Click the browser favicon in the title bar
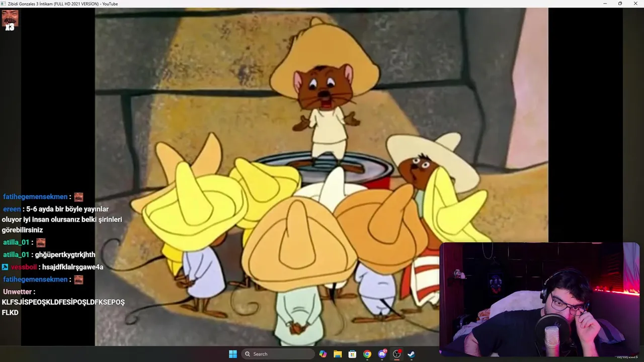The width and height of the screenshot is (644, 362). (3, 4)
